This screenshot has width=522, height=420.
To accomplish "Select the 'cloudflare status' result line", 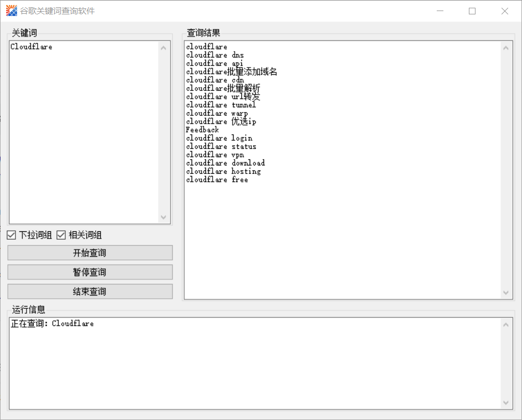I will click(x=221, y=147).
